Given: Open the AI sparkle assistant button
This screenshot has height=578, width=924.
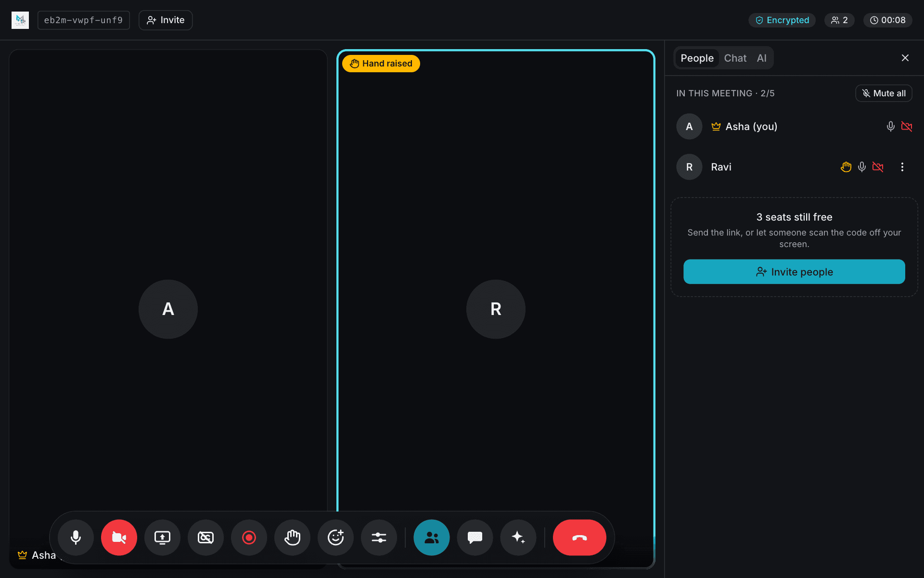Looking at the screenshot, I should 518,538.
